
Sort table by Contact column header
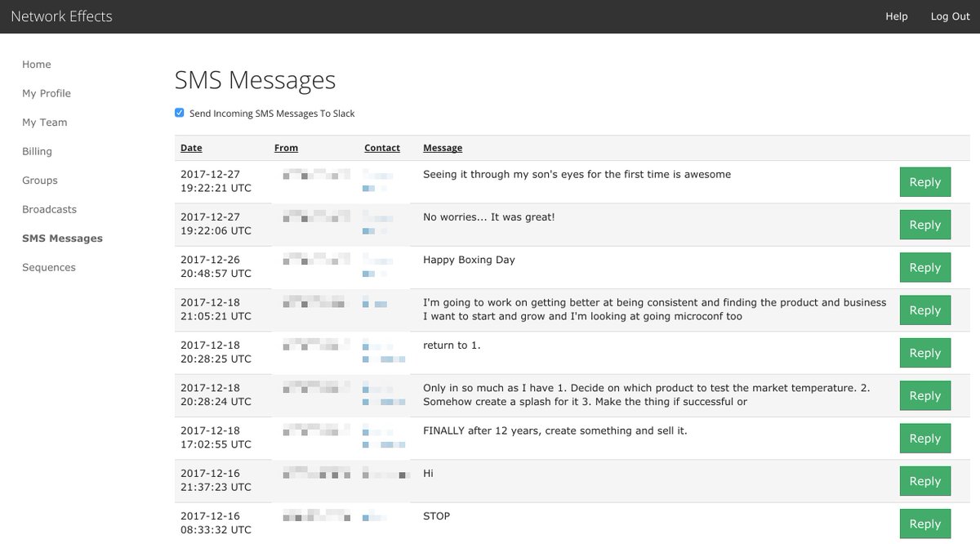382,148
